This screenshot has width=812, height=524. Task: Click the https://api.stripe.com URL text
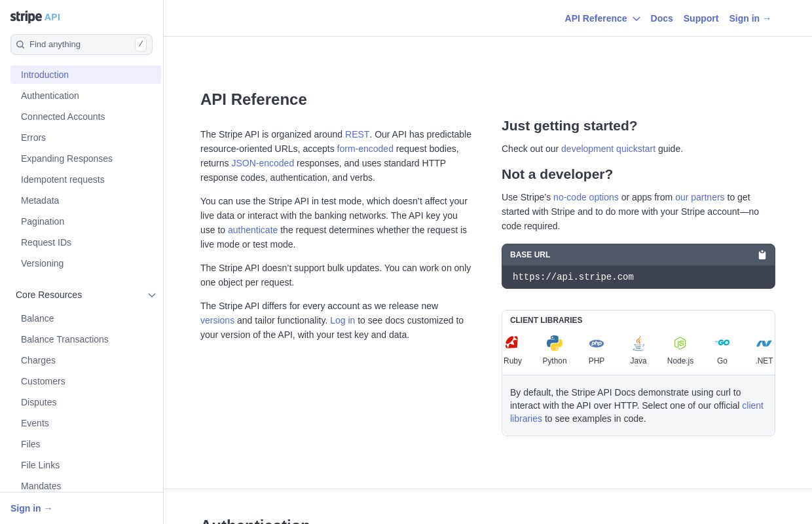(573, 277)
